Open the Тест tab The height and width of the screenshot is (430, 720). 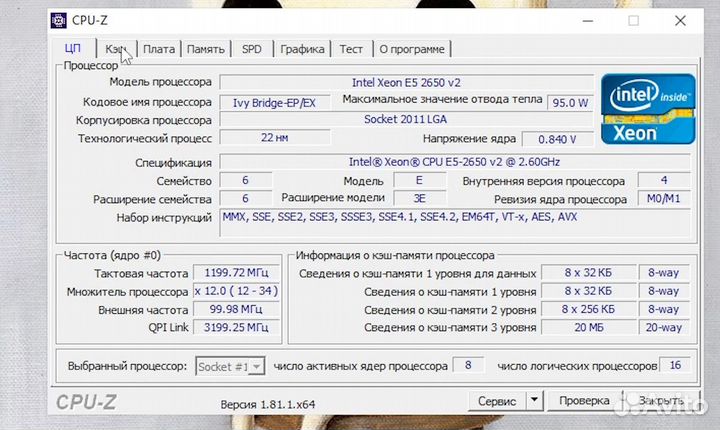coord(351,49)
